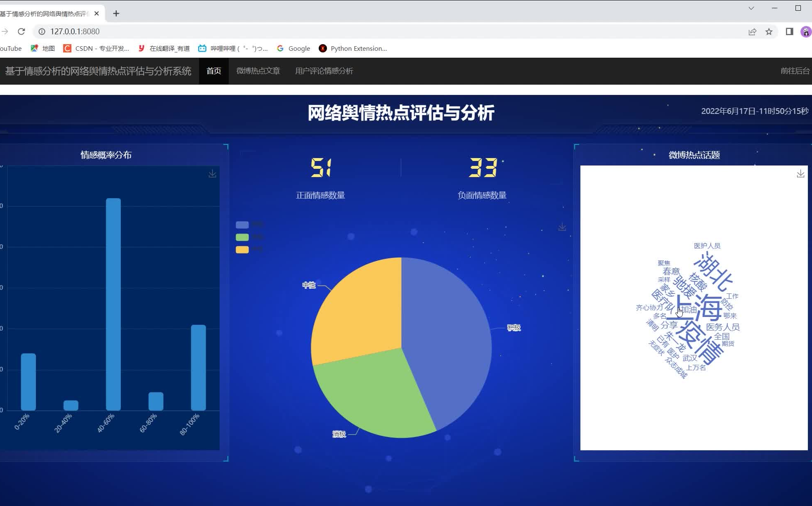Click the 中性 pie label

[x=309, y=285]
